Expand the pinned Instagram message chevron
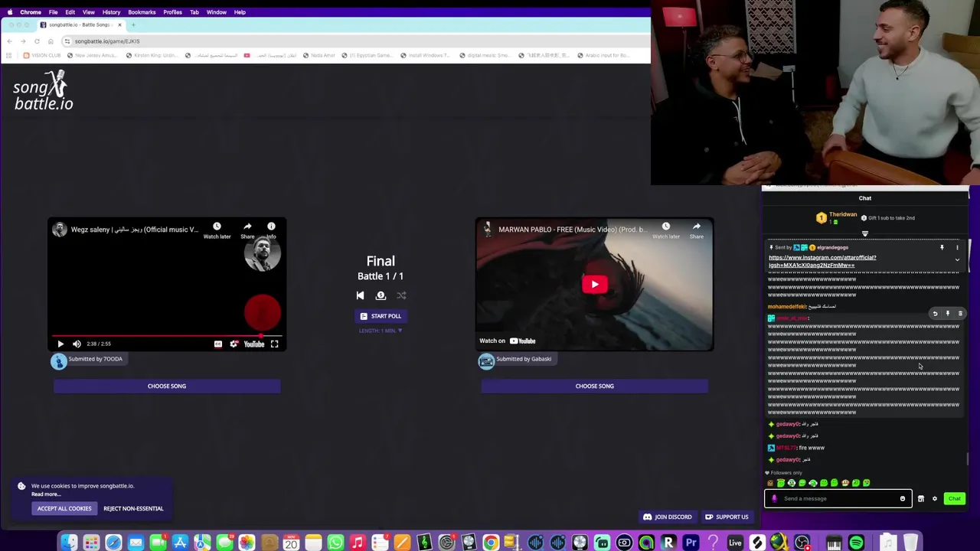Viewport: 980px width, 551px height. 957,260
